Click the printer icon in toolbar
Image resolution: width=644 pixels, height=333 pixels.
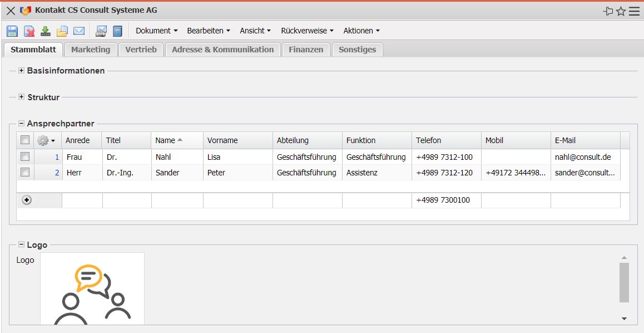click(101, 31)
